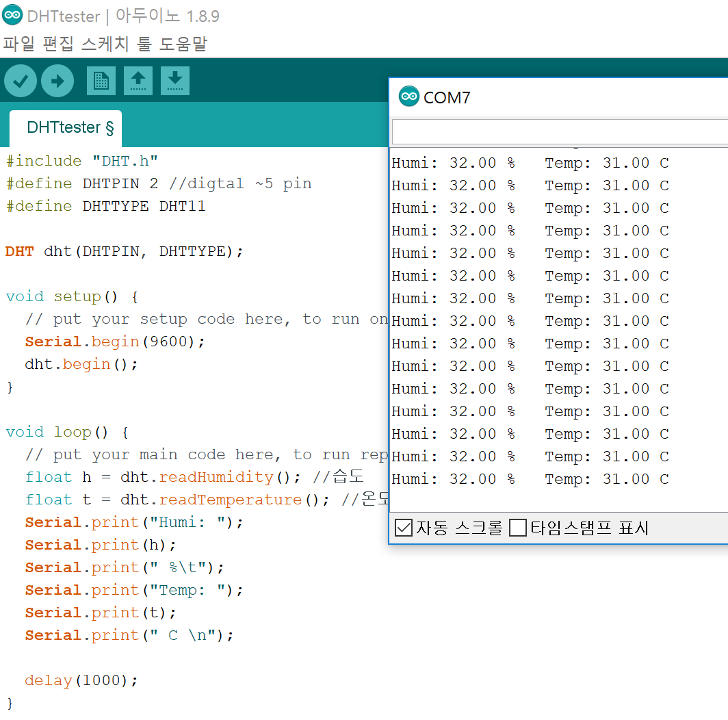Click the Upload arrow button
Screen dimensions: 728x720
tap(57, 81)
